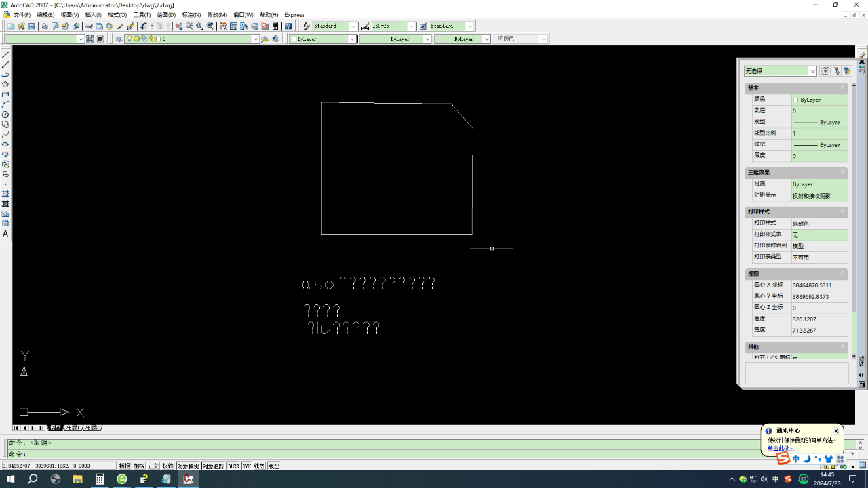Switch to the 布局2 layout tab

92,428
